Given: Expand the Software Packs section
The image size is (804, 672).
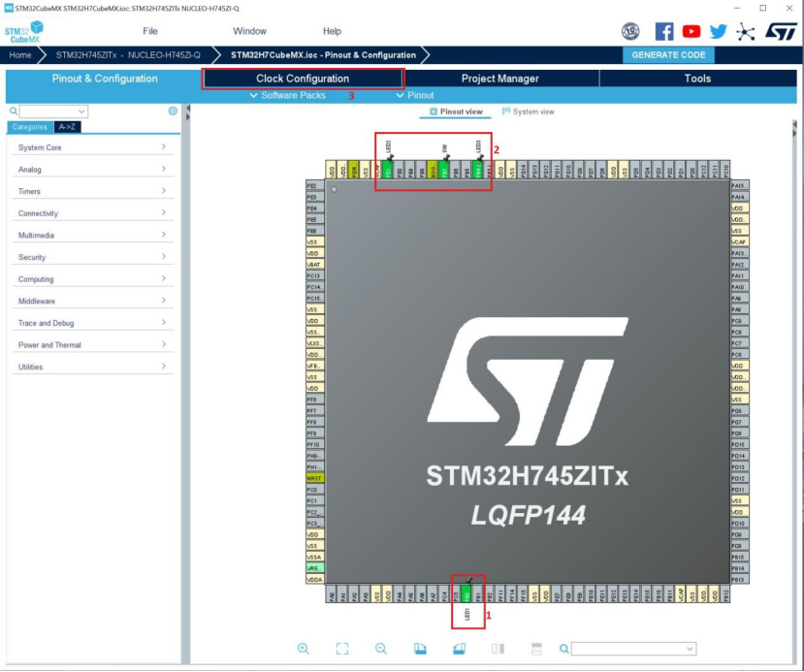Looking at the screenshot, I should tap(291, 96).
